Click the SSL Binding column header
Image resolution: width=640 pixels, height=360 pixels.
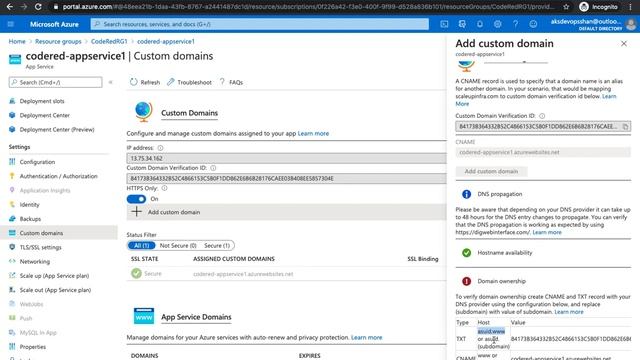point(422,259)
